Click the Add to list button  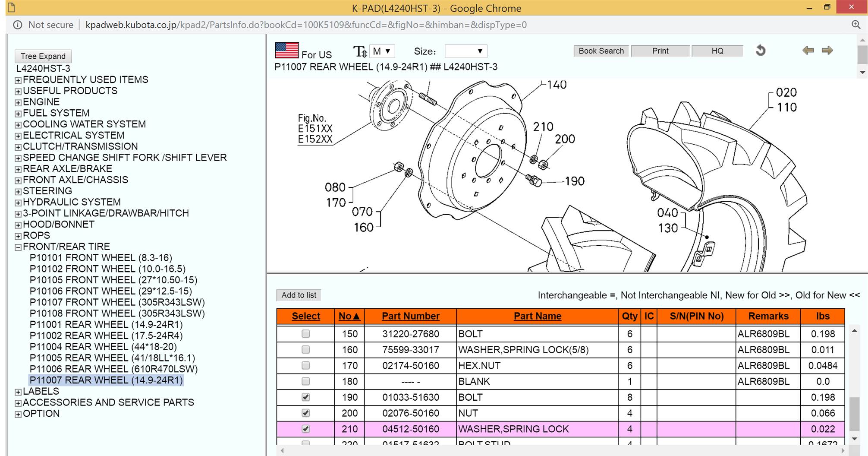pyautogui.click(x=299, y=295)
